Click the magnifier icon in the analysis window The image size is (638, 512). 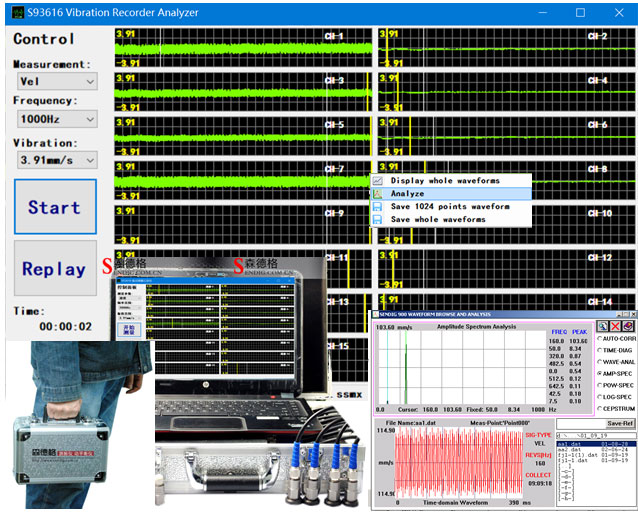click(x=602, y=326)
